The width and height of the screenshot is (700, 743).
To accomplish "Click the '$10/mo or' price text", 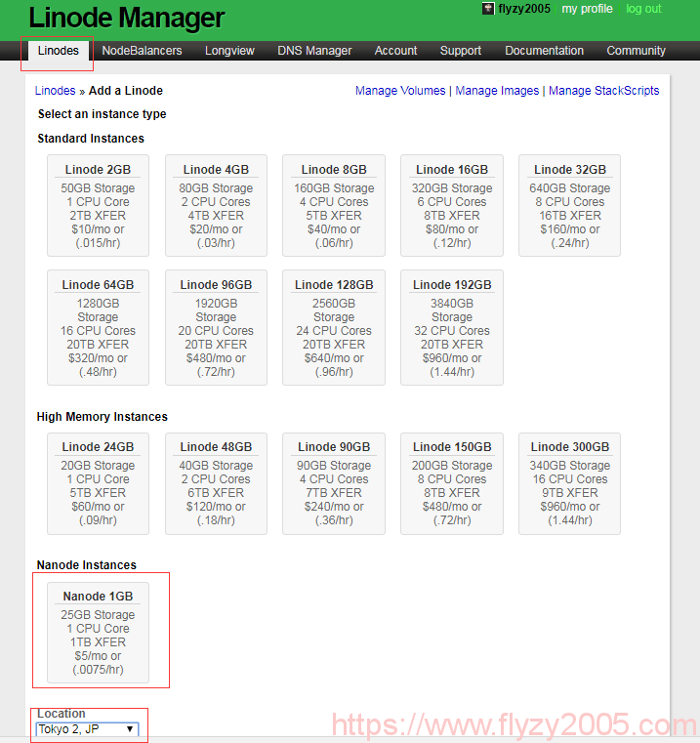I will click(98, 229).
